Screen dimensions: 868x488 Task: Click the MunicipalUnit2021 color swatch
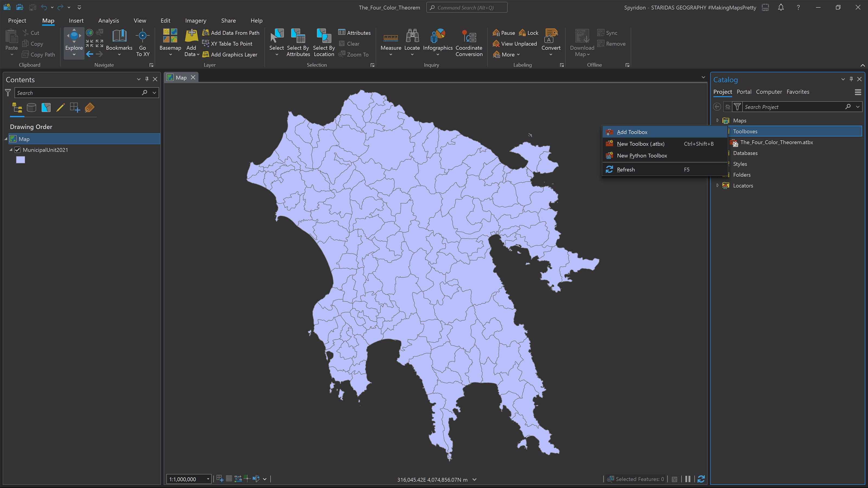[x=21, y=160]
